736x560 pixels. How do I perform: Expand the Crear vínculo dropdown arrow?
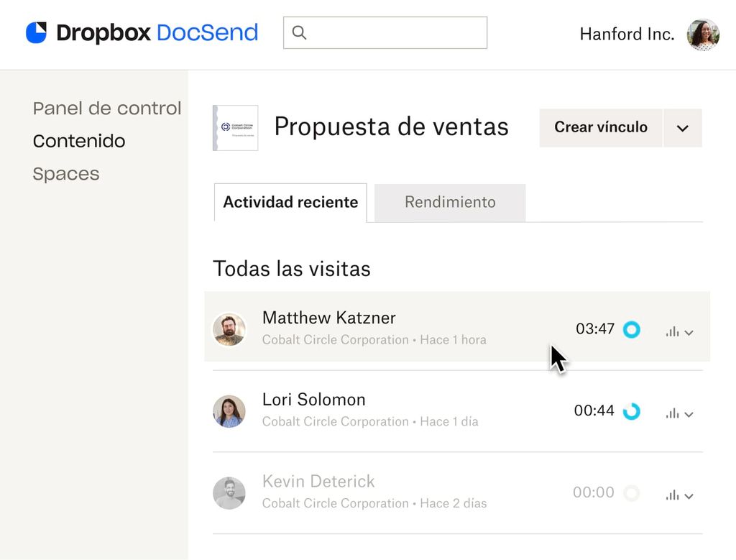pos(682,127)
